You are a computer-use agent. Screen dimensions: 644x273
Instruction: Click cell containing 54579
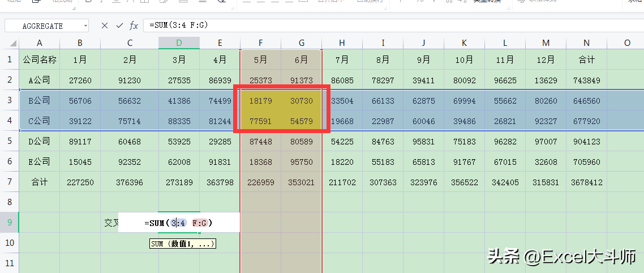(x=302, y=121)
